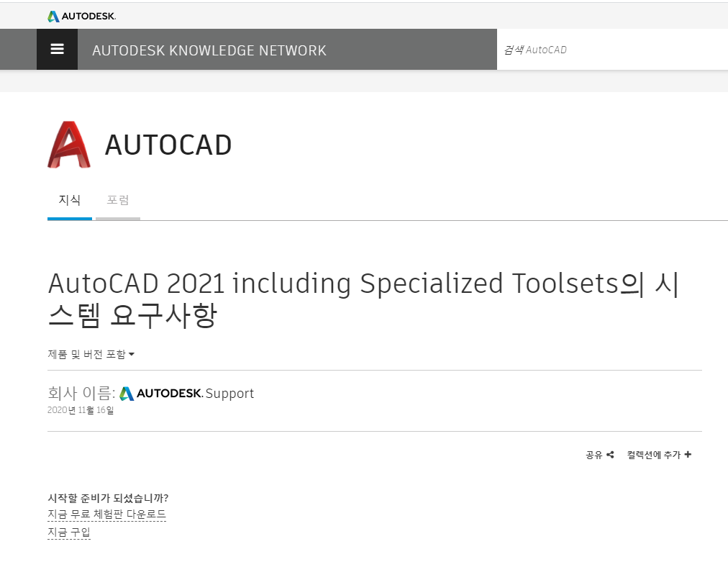
Task: Select the 지식 tab
Action: 70,200
